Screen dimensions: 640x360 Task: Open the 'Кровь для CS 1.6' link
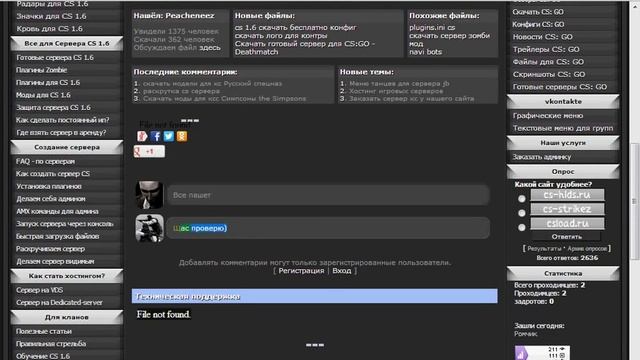tap(49, 29)
